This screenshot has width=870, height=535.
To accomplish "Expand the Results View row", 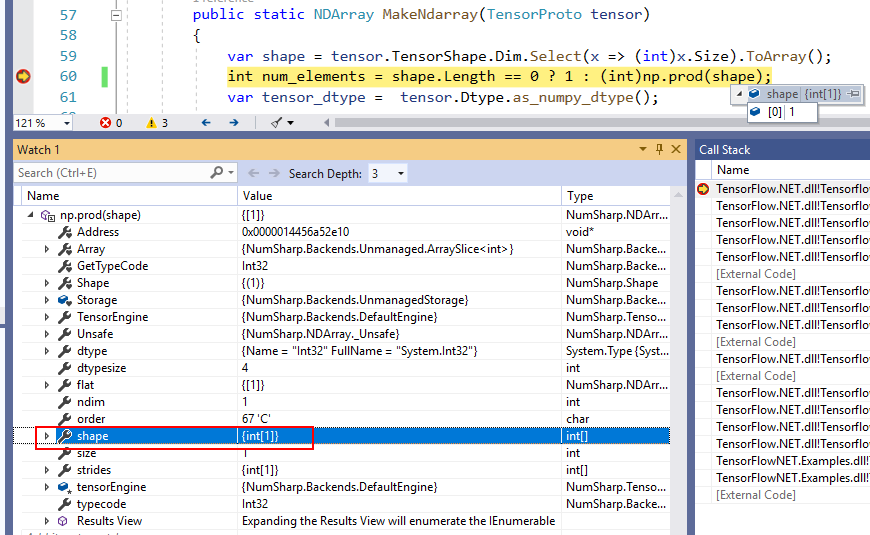I will (47, 521).
